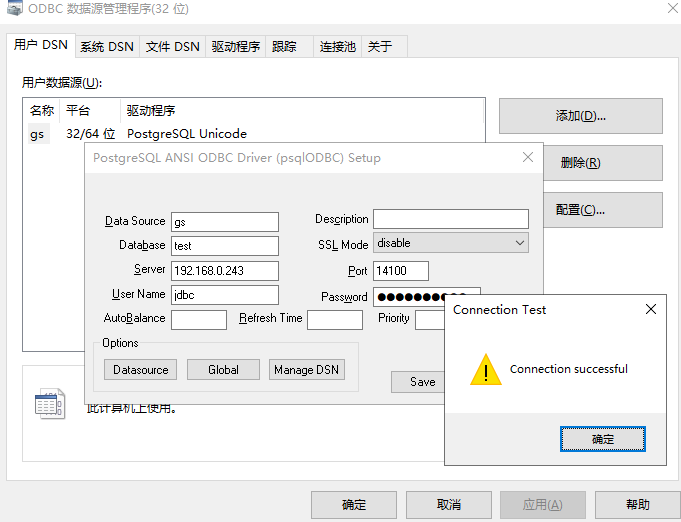Close the Connection Test dialog
The width and height of the screenshot is (681, 522).
click(x=650, y=310)
